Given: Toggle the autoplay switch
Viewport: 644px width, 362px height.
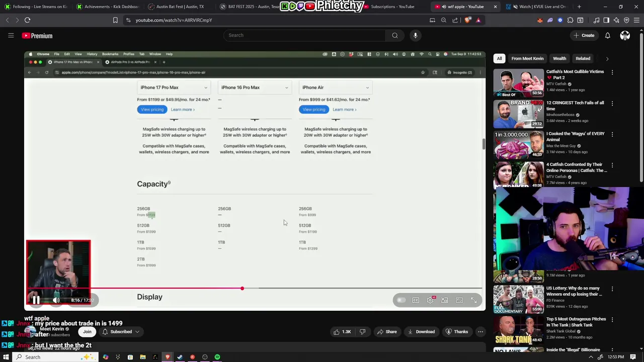Looking at the screenshot, I should point(401,300).
